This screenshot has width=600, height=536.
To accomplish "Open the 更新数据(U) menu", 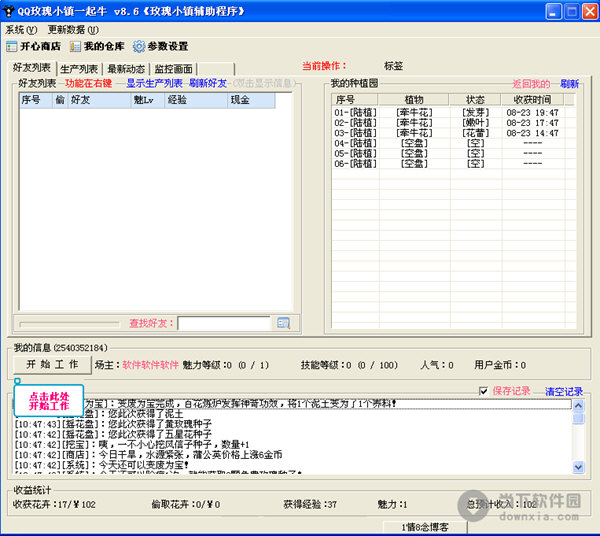I will (x=73, y=29).
